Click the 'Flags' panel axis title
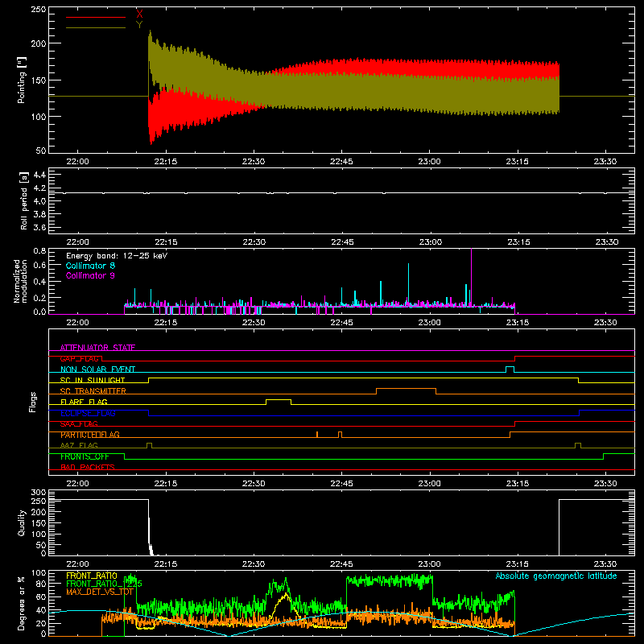The height and width of the screenshot is (644, 644). [32, 402]
